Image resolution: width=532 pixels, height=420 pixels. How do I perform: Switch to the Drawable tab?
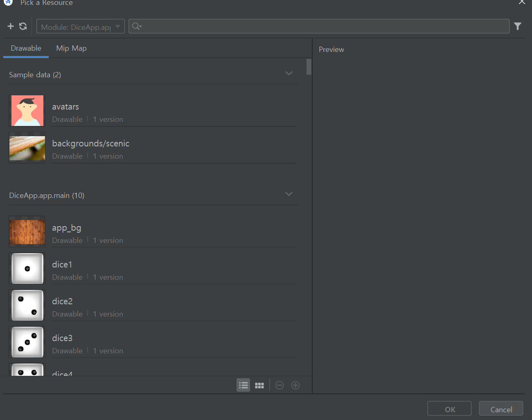(x=26, y=48)
